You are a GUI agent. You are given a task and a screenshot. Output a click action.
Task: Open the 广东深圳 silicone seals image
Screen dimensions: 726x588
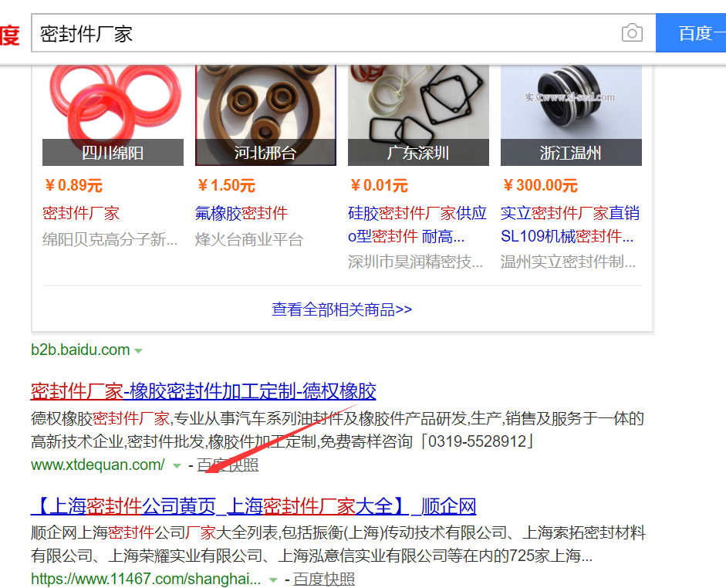point(419,115)
